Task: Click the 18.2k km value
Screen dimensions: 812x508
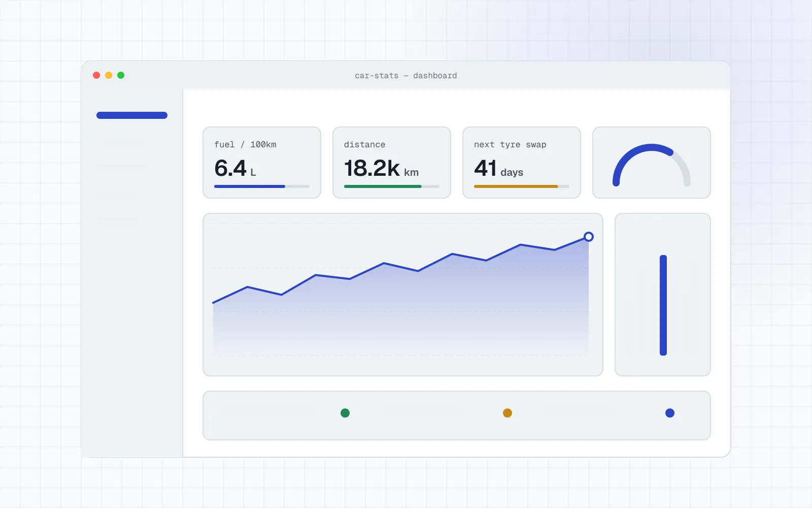Action: click(382, 168)
